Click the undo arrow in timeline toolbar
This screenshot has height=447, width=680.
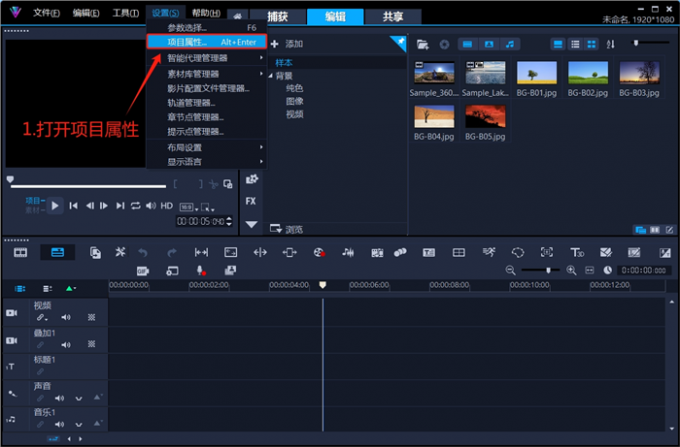pyautogui.click(x=143, y=252)
